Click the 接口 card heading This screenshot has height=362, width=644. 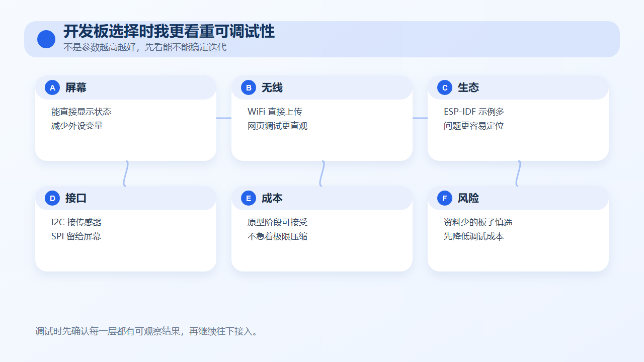point(76,198)
